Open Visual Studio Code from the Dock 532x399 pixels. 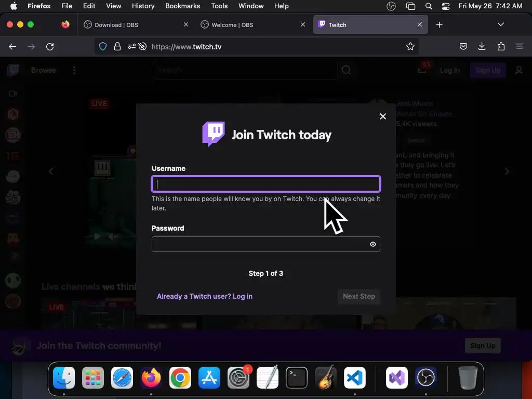click(354, 378)
